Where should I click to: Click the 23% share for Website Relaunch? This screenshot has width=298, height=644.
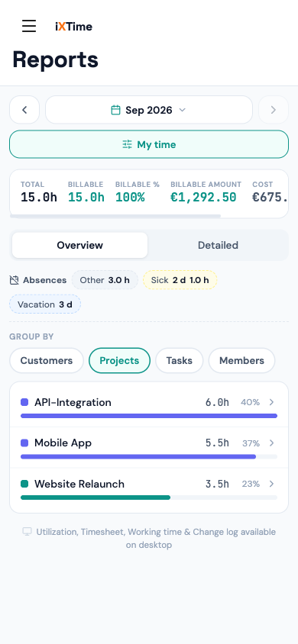[x=251, y=485]
